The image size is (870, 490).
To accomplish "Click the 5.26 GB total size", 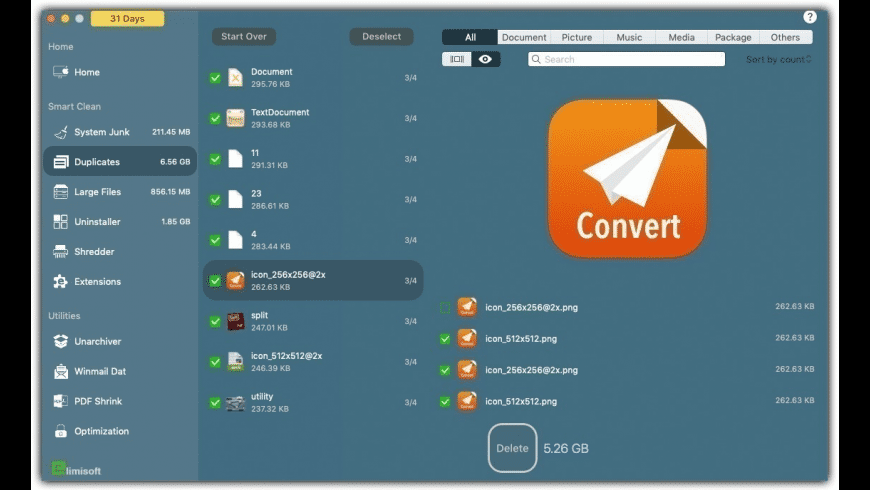I will 566,448.
